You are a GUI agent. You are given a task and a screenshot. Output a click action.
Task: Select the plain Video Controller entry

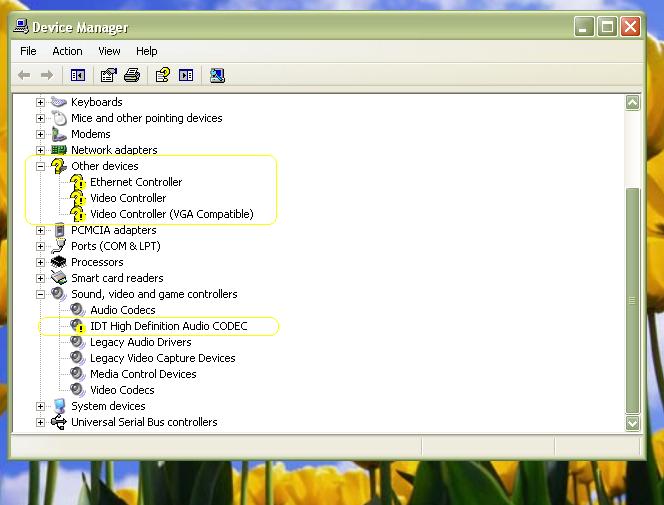coord(128,198)
